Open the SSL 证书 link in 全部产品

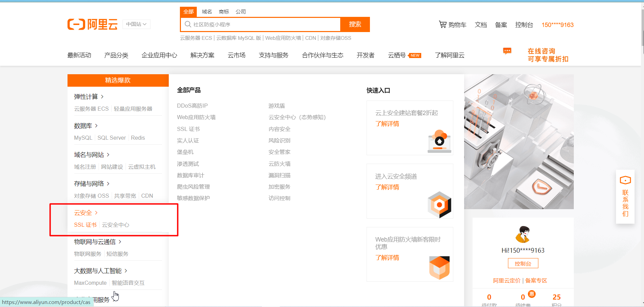188,129
